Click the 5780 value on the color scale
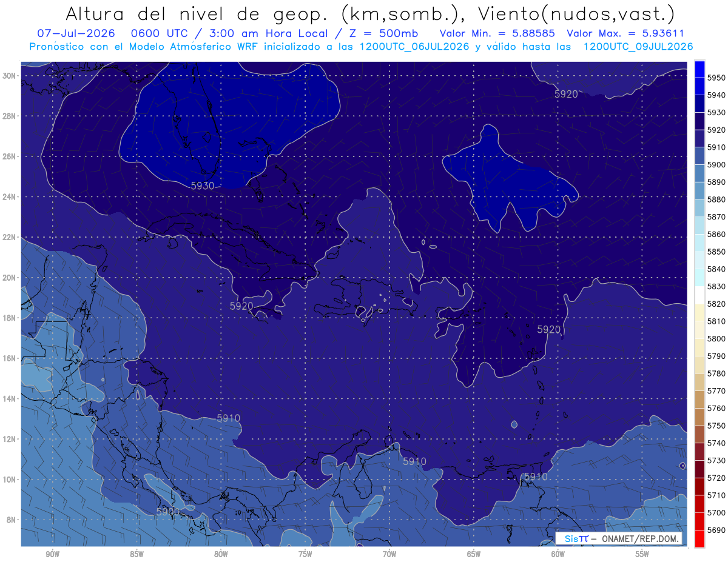Viewport: 728px width, 562px height. [716, 373]
